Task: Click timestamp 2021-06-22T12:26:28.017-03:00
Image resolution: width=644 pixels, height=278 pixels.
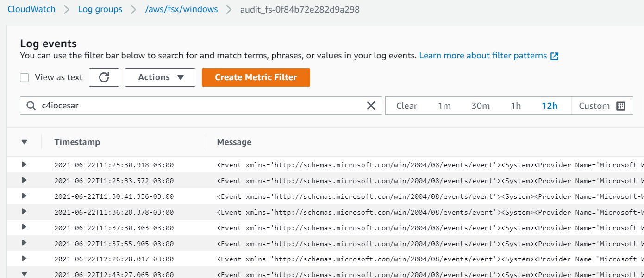Action: click(114, 259)
